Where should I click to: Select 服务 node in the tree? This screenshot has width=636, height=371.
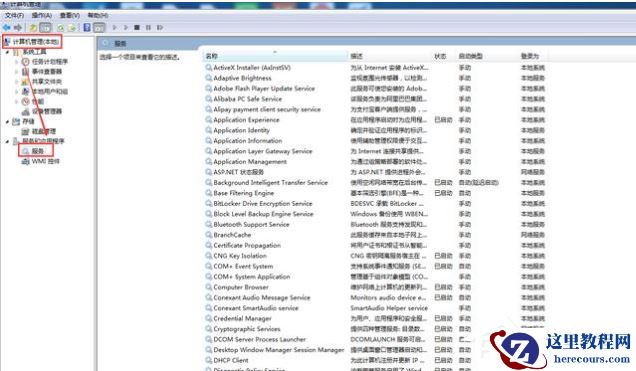pyautogui.click(x=37, y=151)
